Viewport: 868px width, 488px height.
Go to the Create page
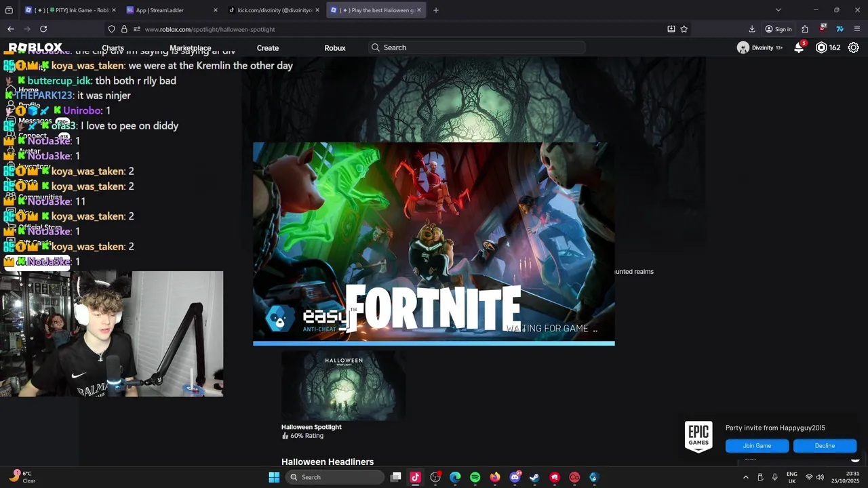(268, 48)
